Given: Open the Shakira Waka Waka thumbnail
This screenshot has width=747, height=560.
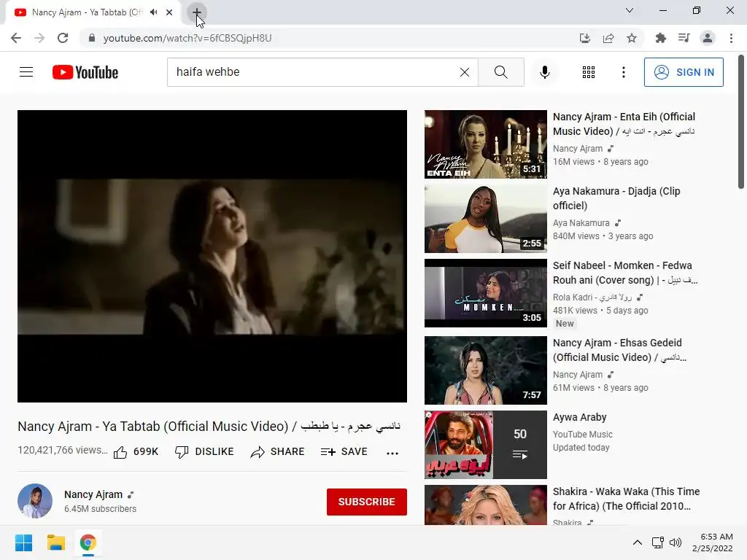Looking at the screenshot, I should (485, 505).
